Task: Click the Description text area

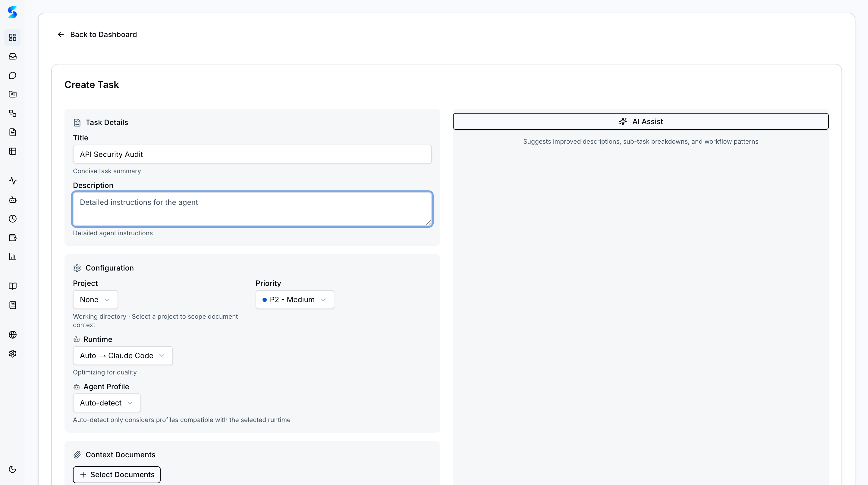Action: pyautogui.click(x=252, y=209)
